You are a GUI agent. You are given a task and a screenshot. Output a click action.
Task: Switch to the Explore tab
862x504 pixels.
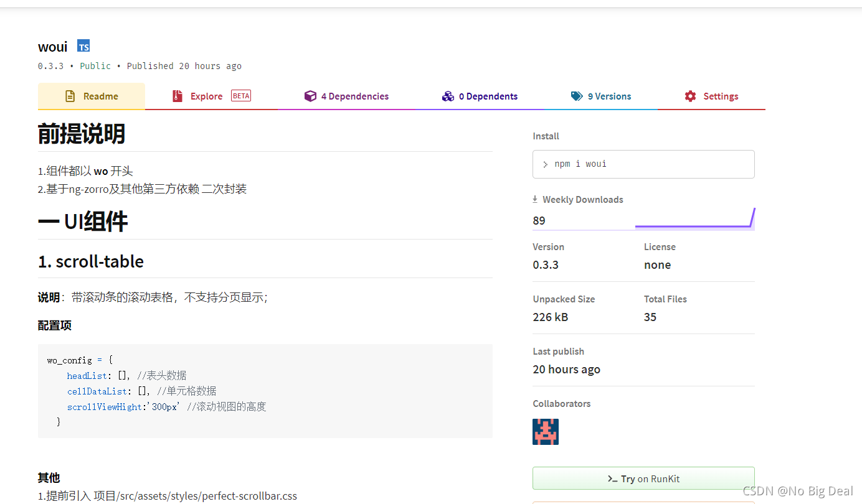click(212, 96)
